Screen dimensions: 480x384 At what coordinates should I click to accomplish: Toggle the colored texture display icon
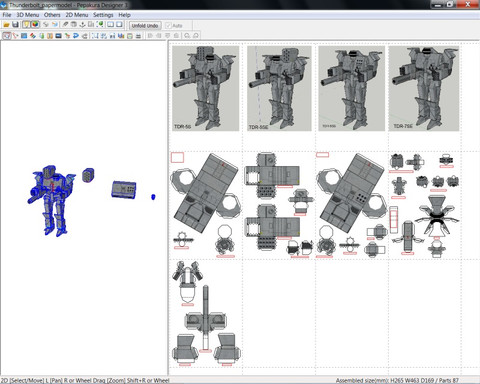click(x=35, y=25)
